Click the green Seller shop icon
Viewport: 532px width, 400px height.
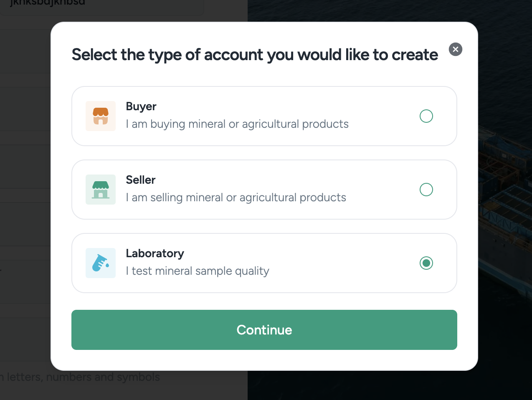tap(101, 190)
